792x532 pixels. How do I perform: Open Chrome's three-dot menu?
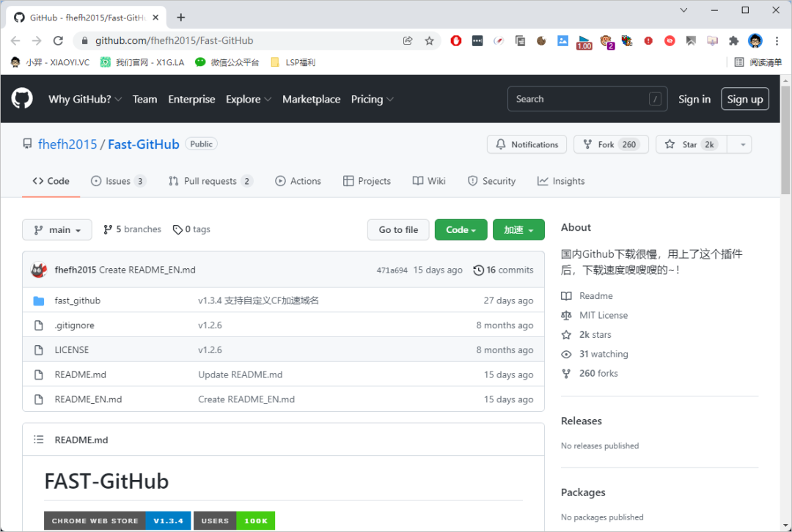coord(776,41)
